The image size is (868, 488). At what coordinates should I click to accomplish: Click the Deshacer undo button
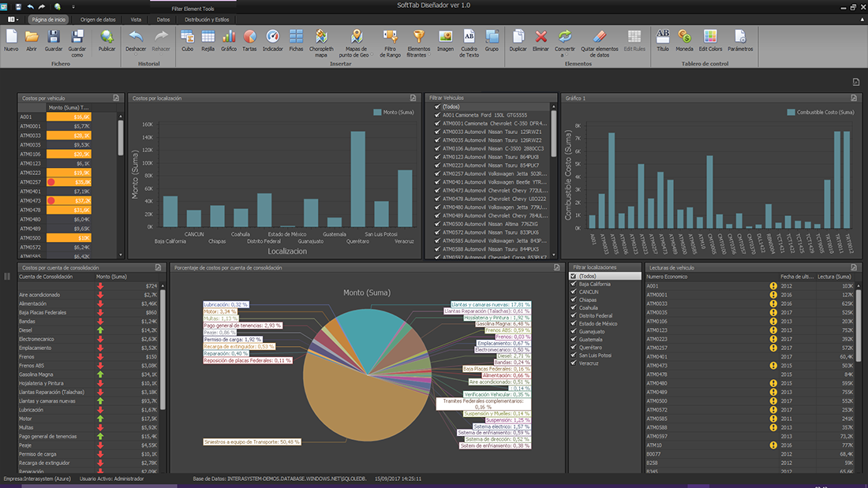point(136,43)
